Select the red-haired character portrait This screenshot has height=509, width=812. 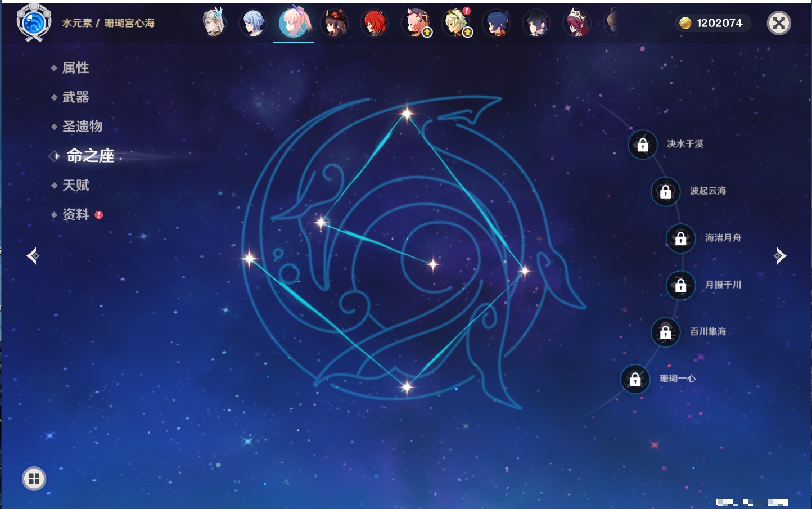375,23
